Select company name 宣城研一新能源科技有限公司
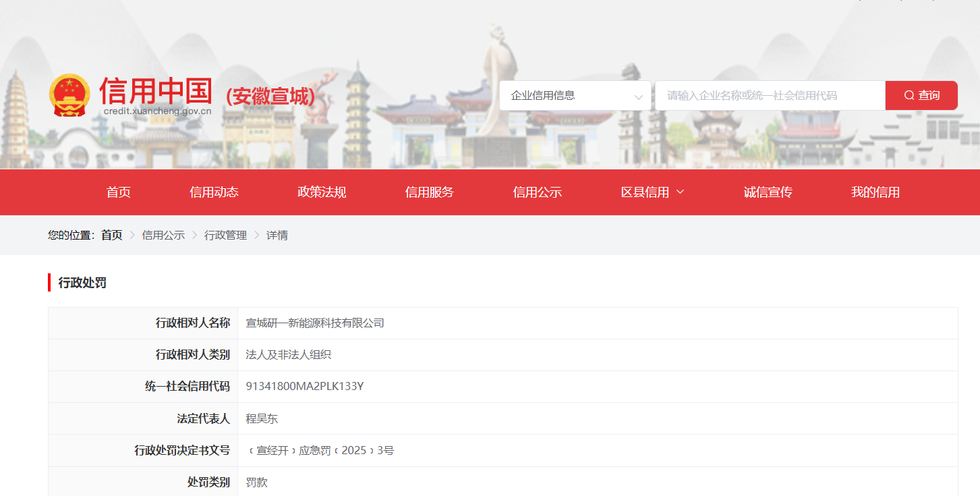This screenshot has height=496, width=980. [315, 323]
